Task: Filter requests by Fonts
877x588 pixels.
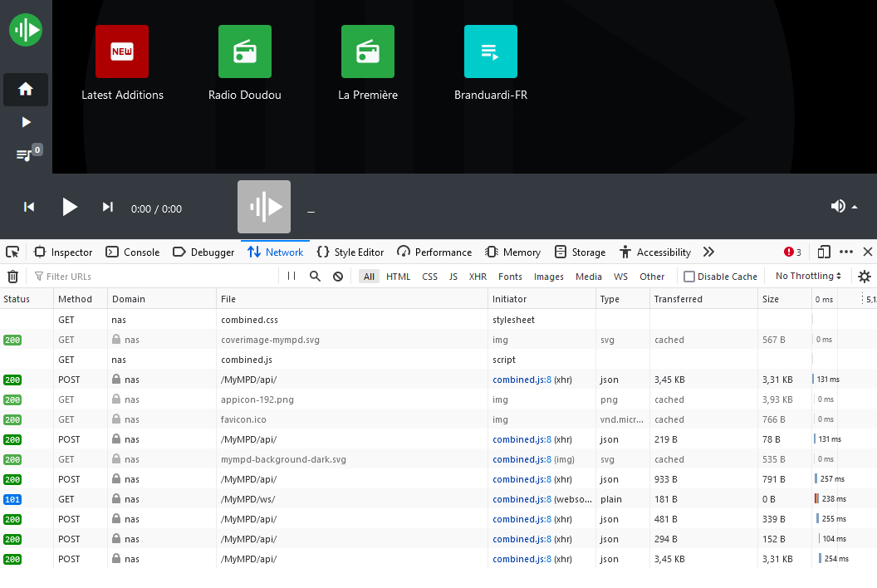Action: [x=510, y=277]
